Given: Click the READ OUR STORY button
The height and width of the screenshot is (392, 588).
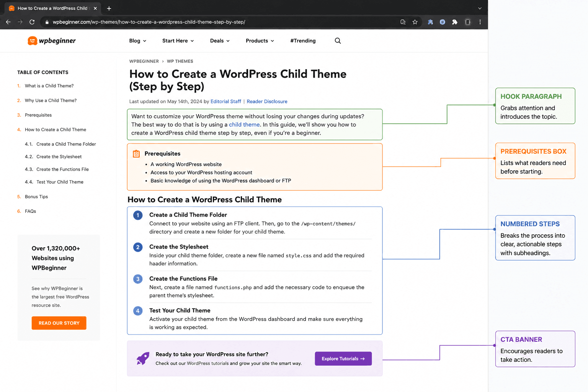Looking at the screenshot, I should (59, 323).
